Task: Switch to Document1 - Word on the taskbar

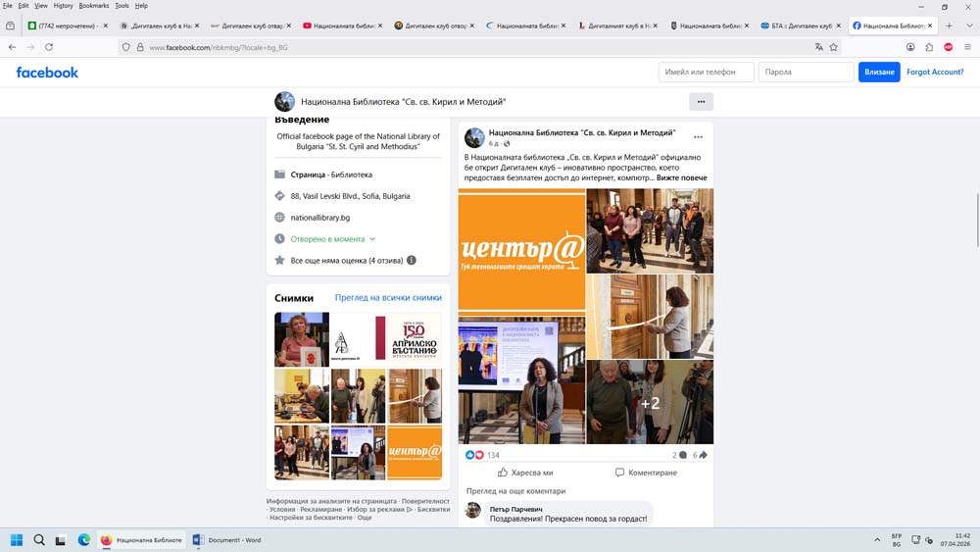Action: pos(227,540)
